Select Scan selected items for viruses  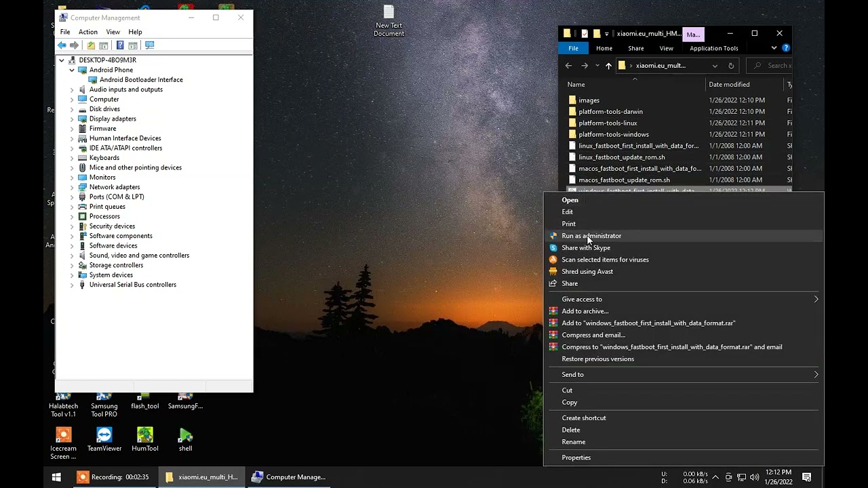tap(605, 260)
